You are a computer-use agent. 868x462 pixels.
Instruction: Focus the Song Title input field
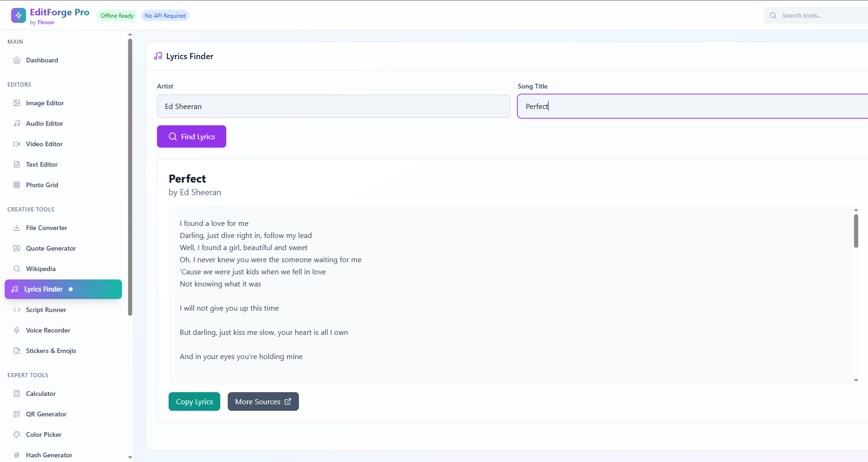[x=692, y=106]
